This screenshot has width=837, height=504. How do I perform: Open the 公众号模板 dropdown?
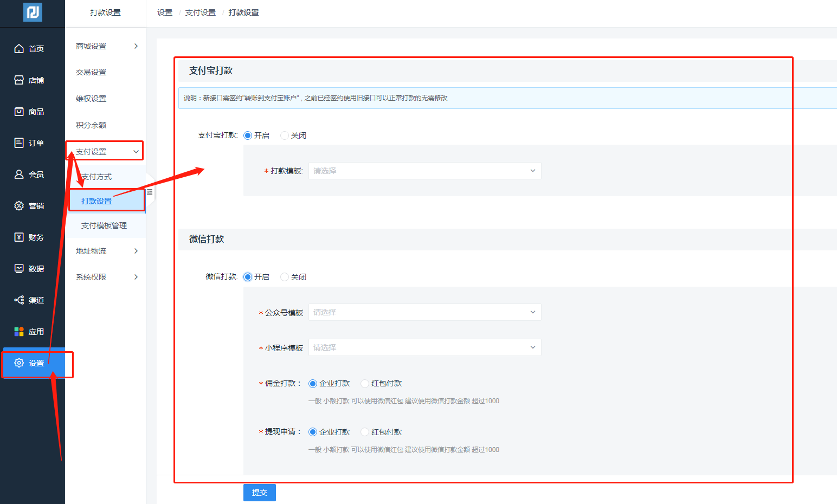click(x=424, y=312)
